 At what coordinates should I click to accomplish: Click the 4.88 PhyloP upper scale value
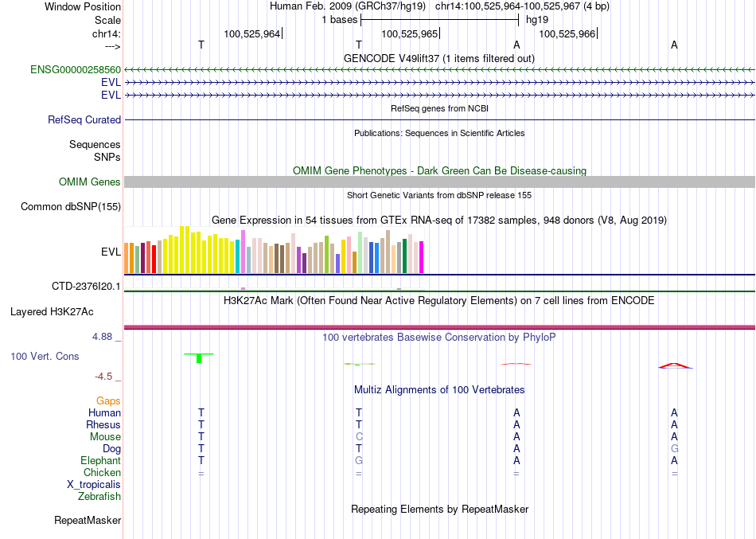102,336
